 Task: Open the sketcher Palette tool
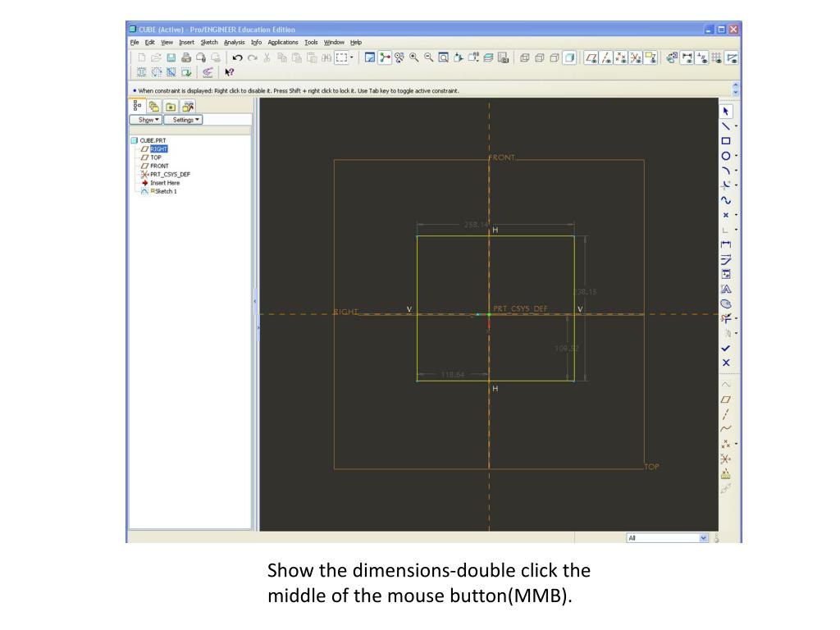pyautogui.click(x=725, y=304)
